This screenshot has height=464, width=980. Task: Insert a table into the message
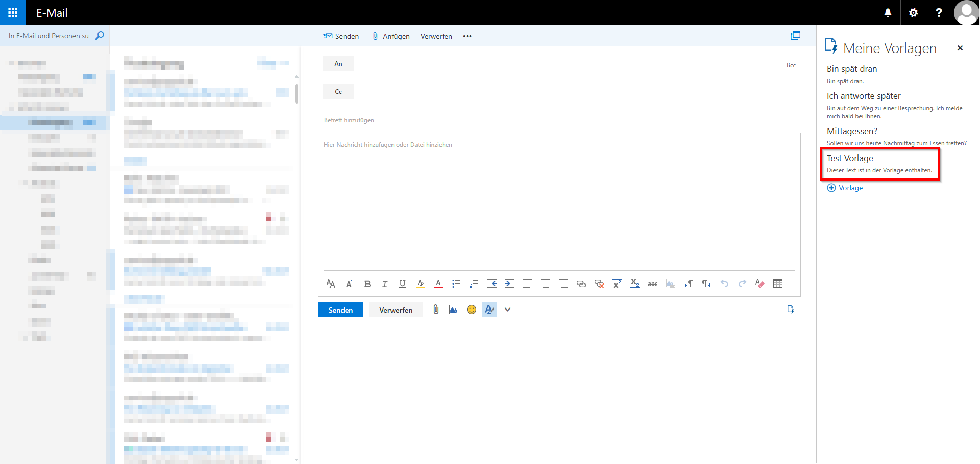pos(777,284)
